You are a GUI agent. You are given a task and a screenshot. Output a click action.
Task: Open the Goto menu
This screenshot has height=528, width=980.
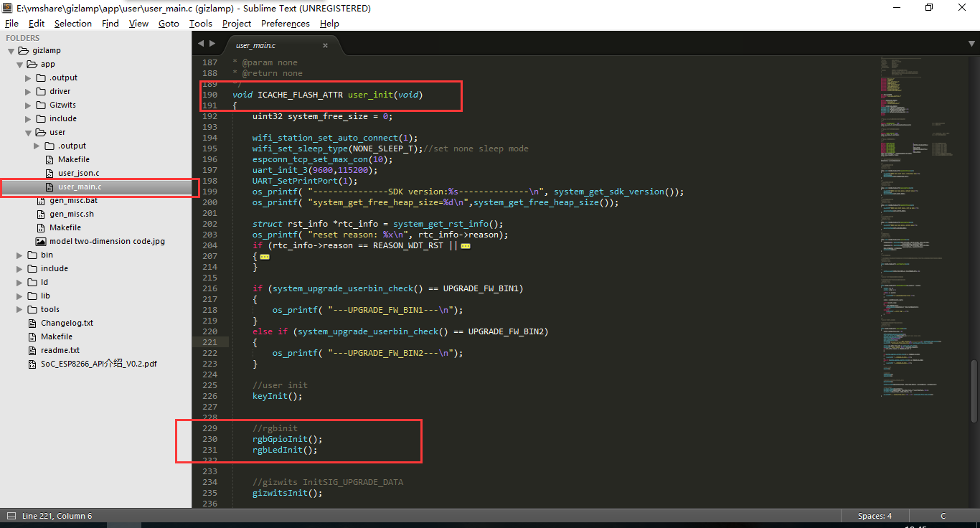coord(169,23)
